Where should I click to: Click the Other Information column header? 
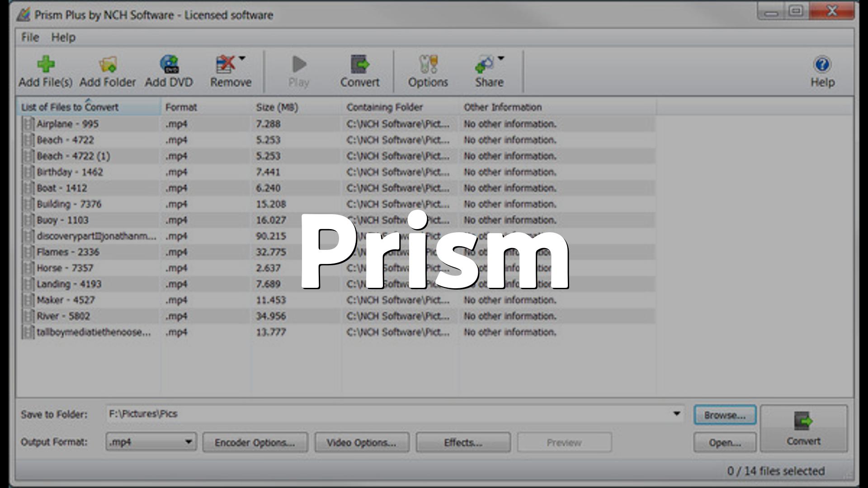click(557, 107)
